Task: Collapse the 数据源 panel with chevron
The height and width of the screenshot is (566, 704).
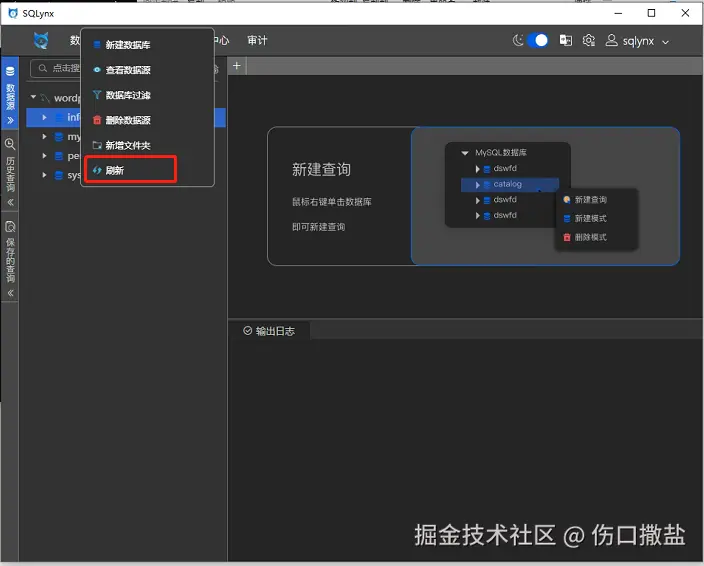Action: point(10,120)
